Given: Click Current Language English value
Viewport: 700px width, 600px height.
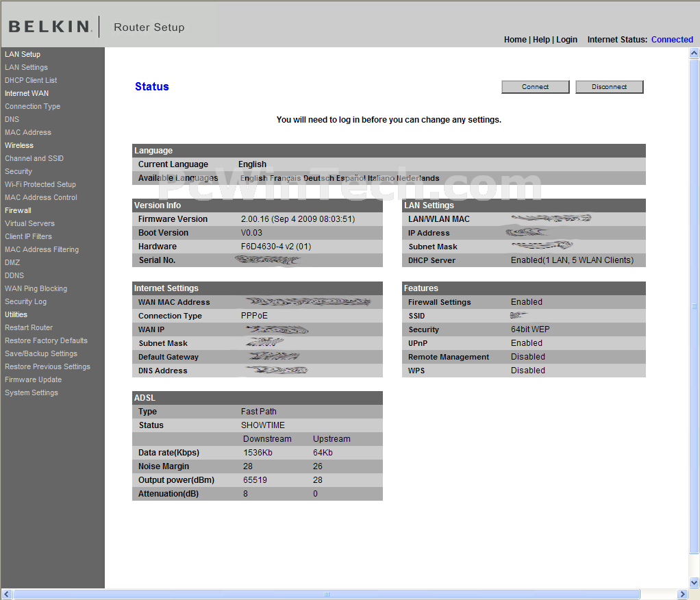Looking at the screenshot, I should coord(252,164).
